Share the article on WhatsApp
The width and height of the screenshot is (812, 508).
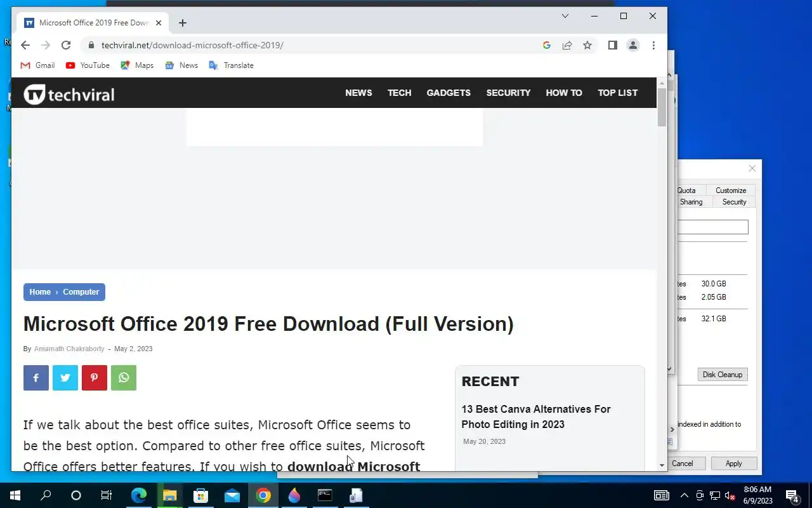coord(124,378)
